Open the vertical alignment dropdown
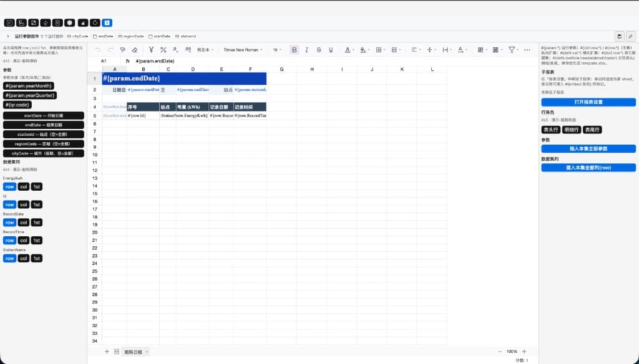The width and height of the screenshot is (639, 364). click(431, 50)
